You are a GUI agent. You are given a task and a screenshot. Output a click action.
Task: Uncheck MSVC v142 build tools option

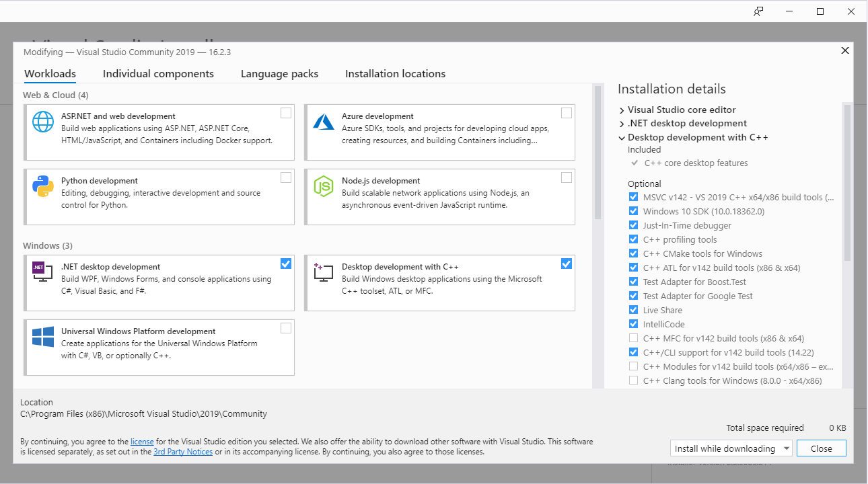point(633,197)
